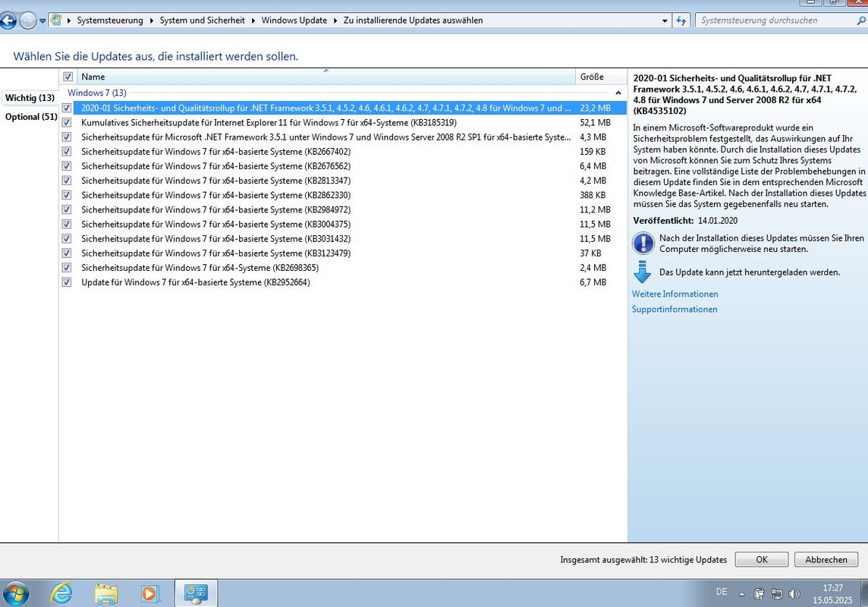Screen dimensions: 868x607
Task: Uncheck update KB2698365 checkbox
Action: (x=67, y=267)
